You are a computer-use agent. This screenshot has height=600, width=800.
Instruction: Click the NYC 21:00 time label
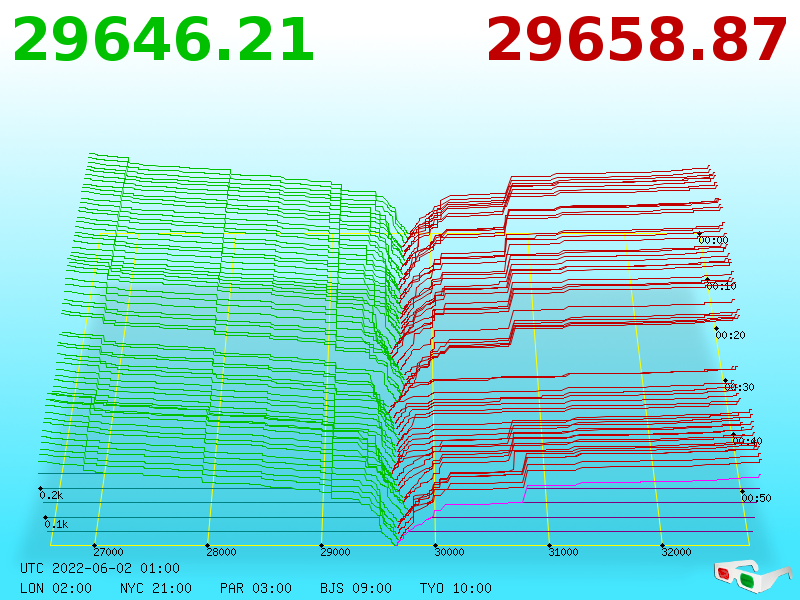click(x=156, y=588)
